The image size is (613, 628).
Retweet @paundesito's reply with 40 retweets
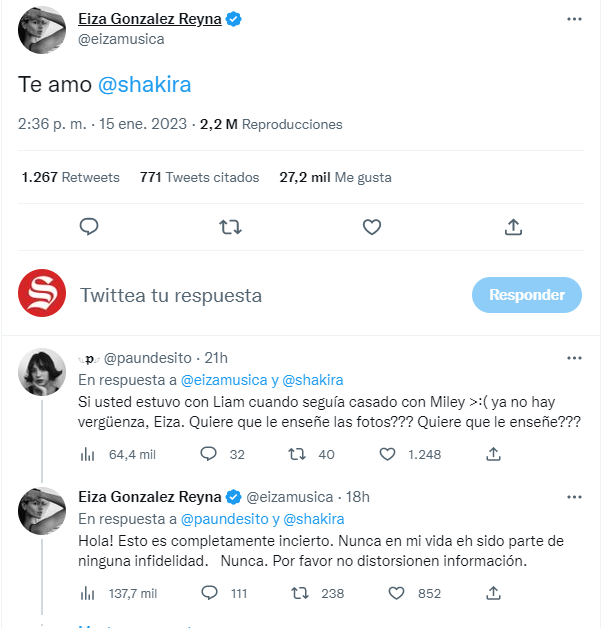297,454
